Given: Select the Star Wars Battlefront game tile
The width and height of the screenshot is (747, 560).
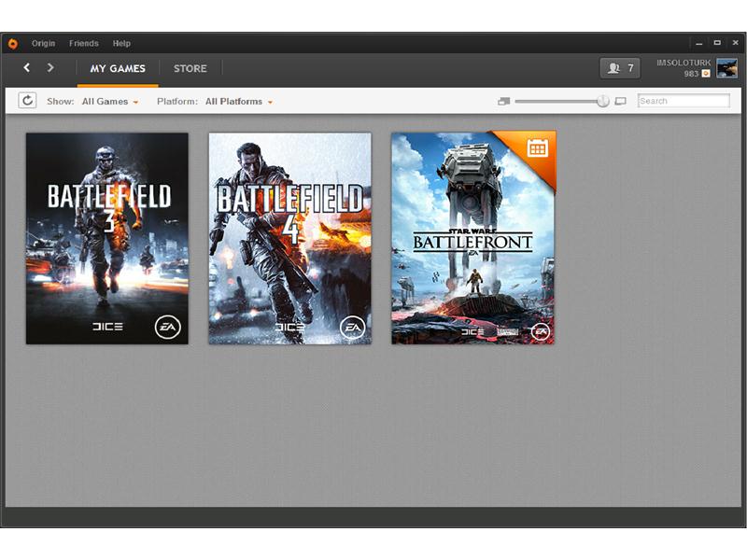Looking at the screenshot, I should 473,238.
